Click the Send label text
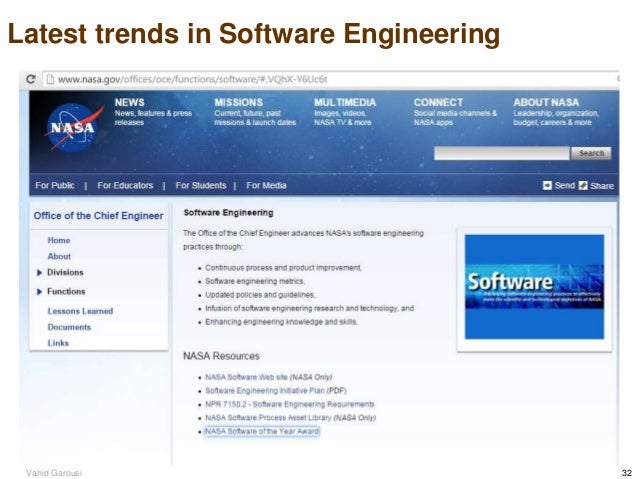Image resolution: width=638 pixels, height=479 pixels. point(565,186)
